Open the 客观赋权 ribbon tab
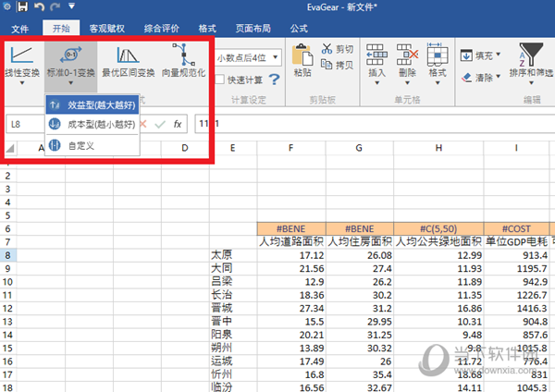The height and width of the screenshot is (392, 555). click(x=106, y=29)
